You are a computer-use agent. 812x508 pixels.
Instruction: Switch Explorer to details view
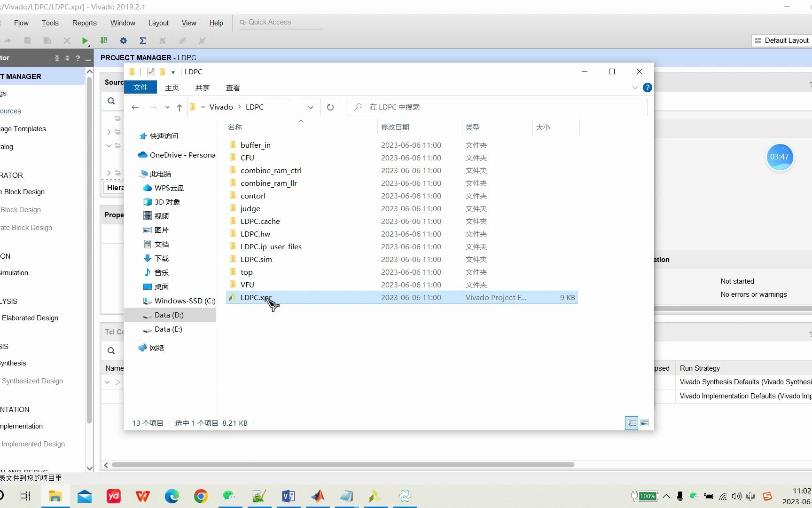(632, 423)
